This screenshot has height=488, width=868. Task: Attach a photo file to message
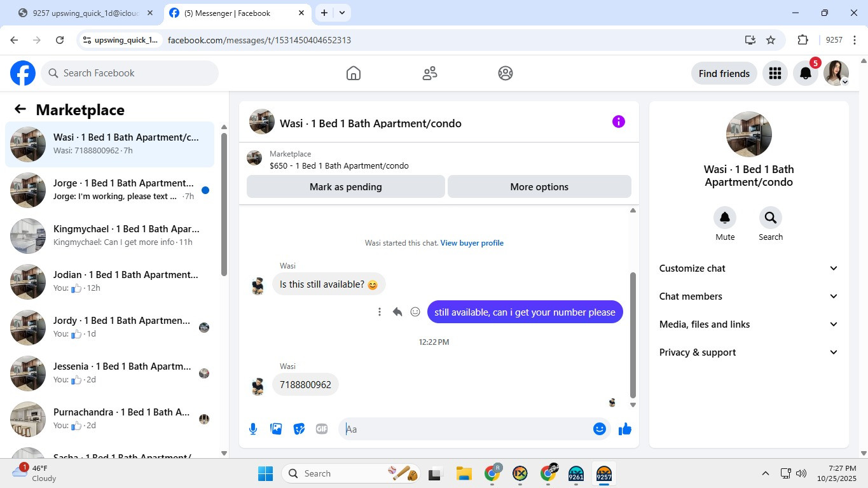pyautogui.click(x=276, y=429)
